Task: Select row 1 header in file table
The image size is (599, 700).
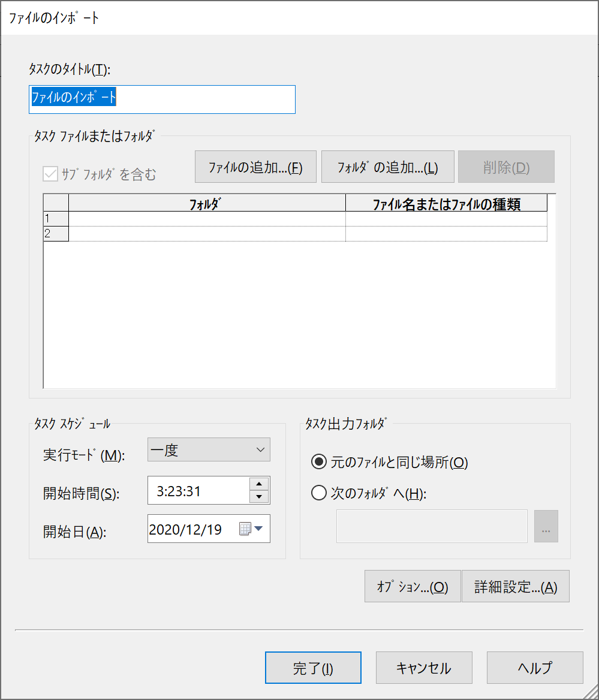Action: tap(56, 219)
